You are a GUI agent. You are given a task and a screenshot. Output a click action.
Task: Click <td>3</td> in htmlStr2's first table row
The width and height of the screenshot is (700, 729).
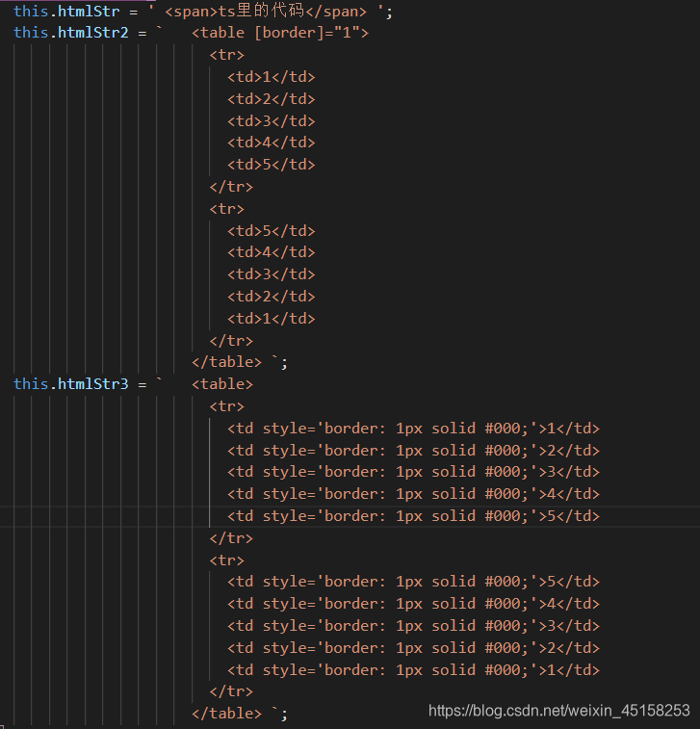(271, 121)
